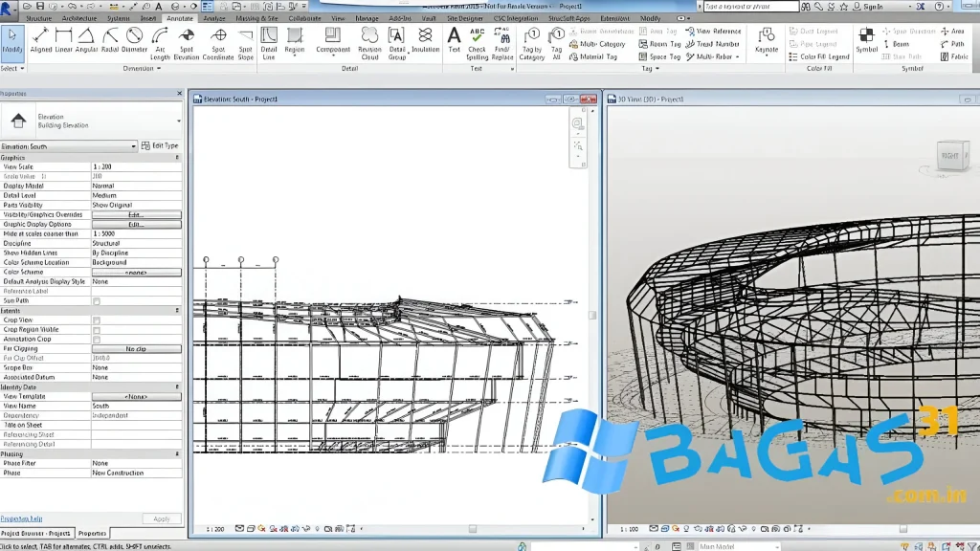Open the Properties help link
Image resolution: width=980 pixels, height=551 pixels.
click(21, 518)
